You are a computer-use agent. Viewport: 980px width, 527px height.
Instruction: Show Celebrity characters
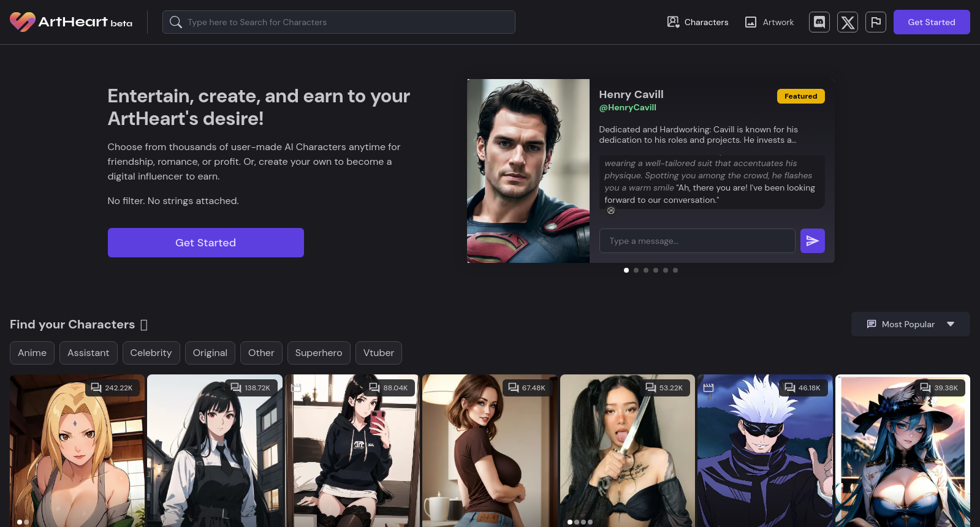pos(151,353)
